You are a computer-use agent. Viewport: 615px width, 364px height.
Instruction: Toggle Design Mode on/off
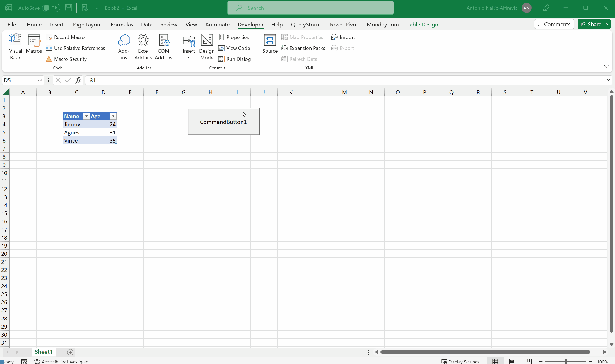207,47
